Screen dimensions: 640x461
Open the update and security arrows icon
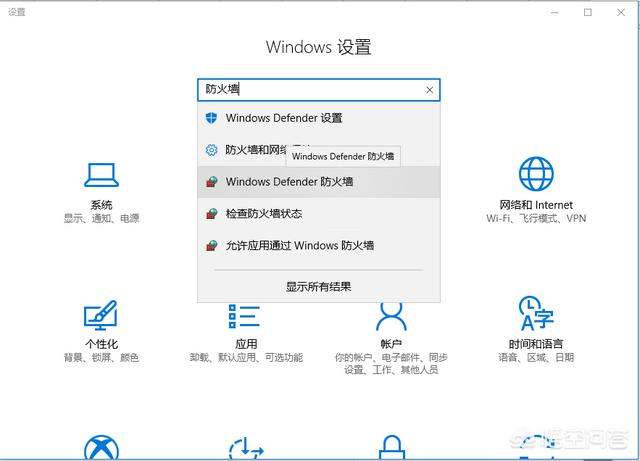[246, 448]
